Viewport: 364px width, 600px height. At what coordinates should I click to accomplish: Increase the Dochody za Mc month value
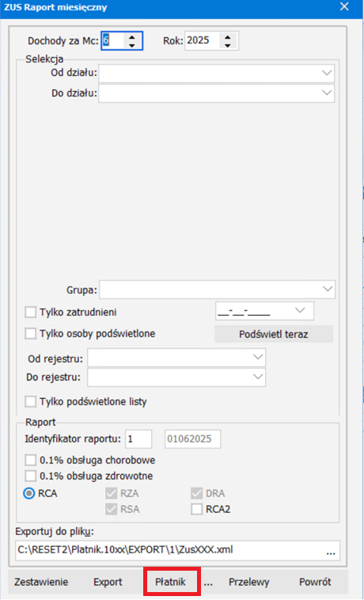click(x=132, y=37)
